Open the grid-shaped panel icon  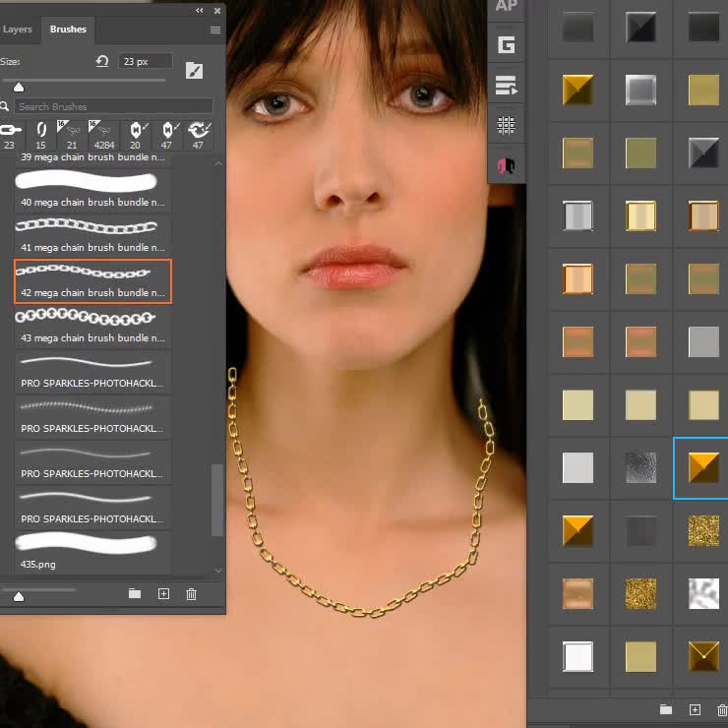506,125
